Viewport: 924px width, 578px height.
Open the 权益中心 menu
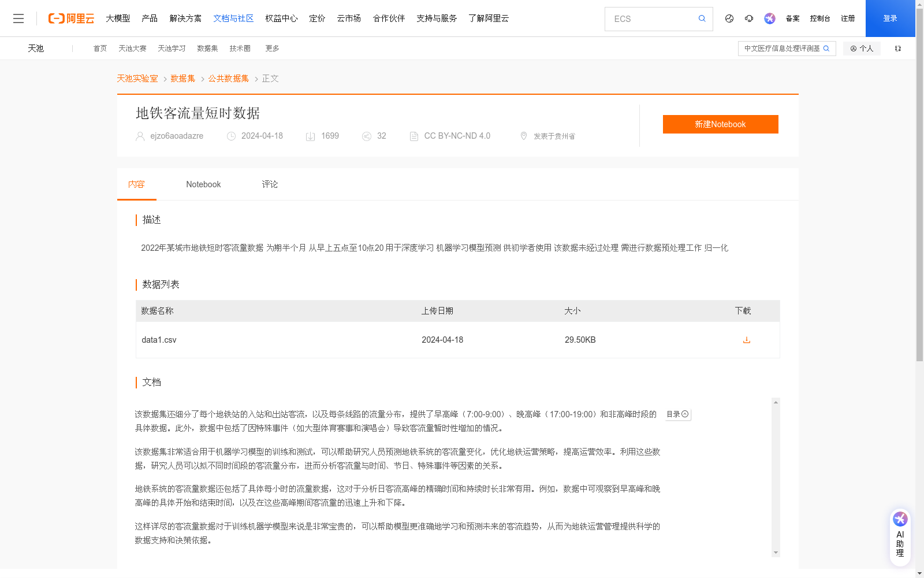[x=281, y=18]
